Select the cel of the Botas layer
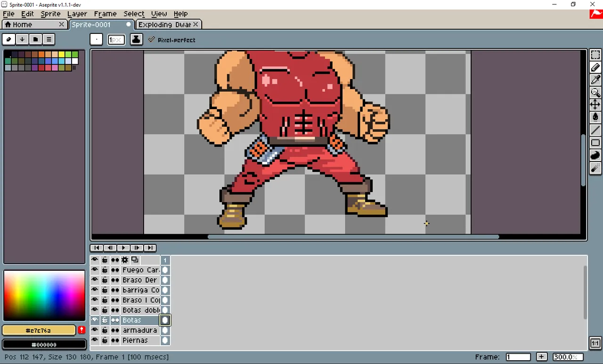The width and height of the screenshot is (603, 364). (165, 320)
